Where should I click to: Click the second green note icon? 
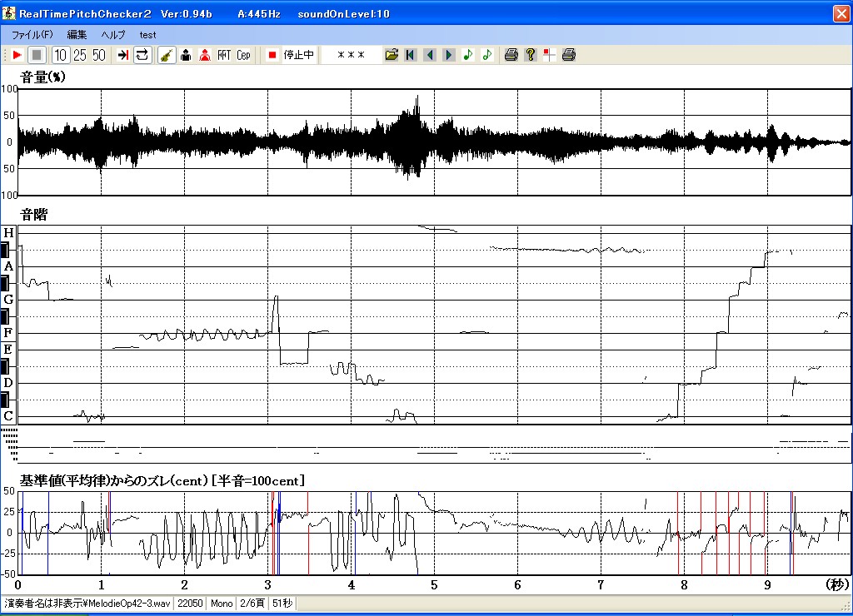coord(486,55)
